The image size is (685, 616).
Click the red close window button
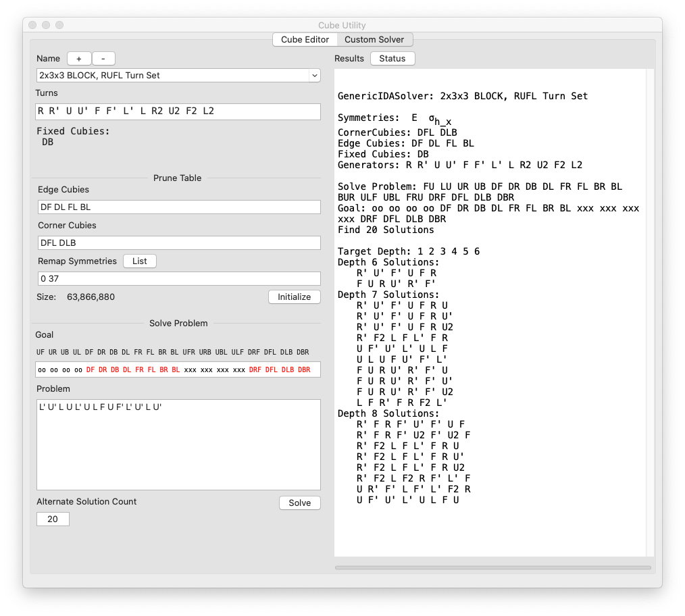click(x=32, y=25)
